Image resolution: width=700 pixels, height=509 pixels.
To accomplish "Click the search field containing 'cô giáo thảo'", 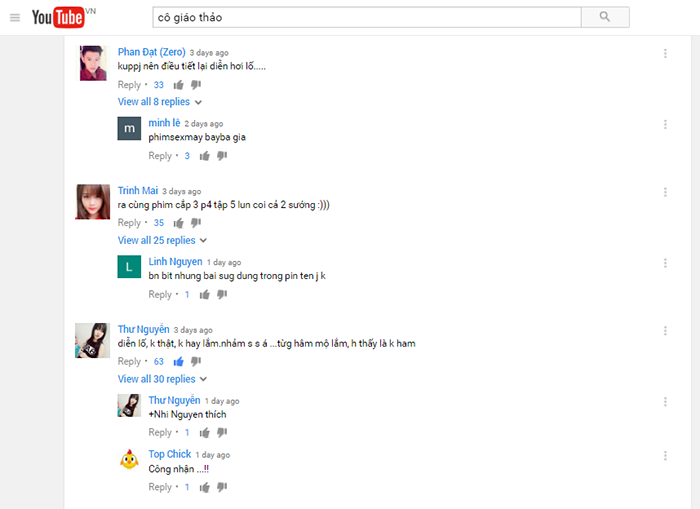I will (367, 17).
